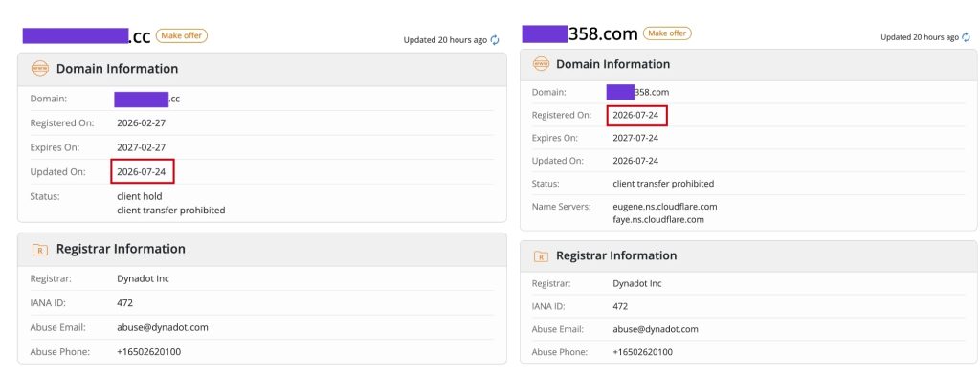Select abuse phone +16502620100 in left panel
The image size is (980, 377).
(148, 352)
